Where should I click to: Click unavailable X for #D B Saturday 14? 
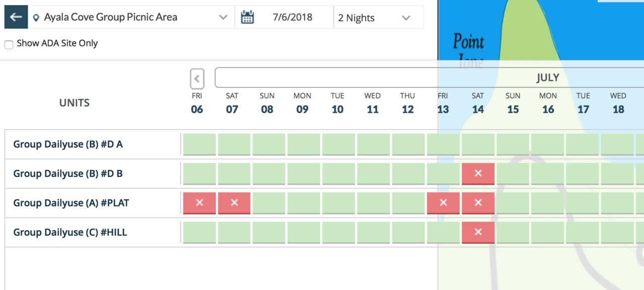tap(478, 174)
